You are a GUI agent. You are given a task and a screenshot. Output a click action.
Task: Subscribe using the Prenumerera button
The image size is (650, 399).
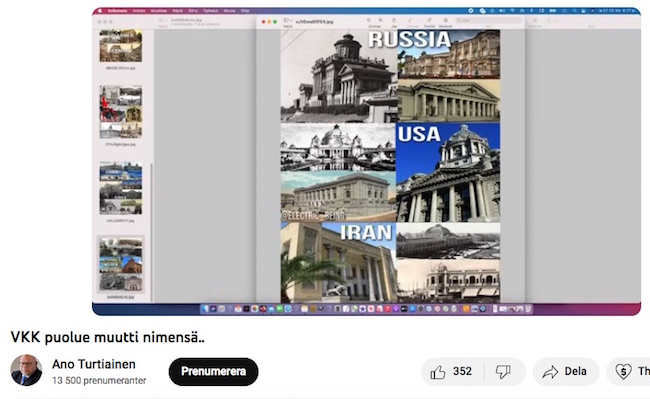(213, 372)
